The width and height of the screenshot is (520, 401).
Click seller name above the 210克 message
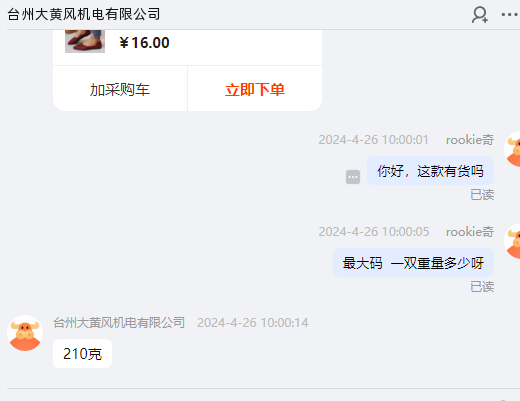[119, 323]
